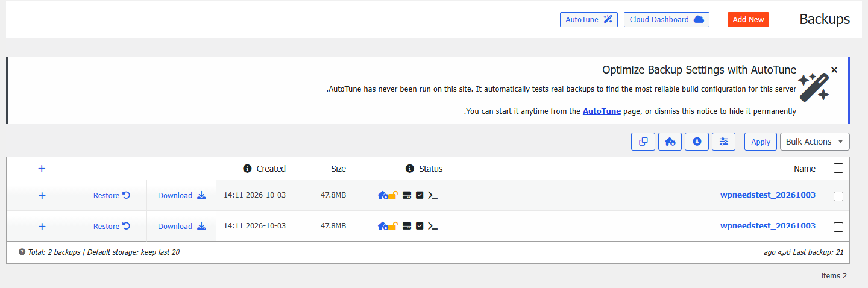This screenshot has width=868, height=288.
Task: Click the orange unlocked padlock in first row
Action: coord(392,195)
